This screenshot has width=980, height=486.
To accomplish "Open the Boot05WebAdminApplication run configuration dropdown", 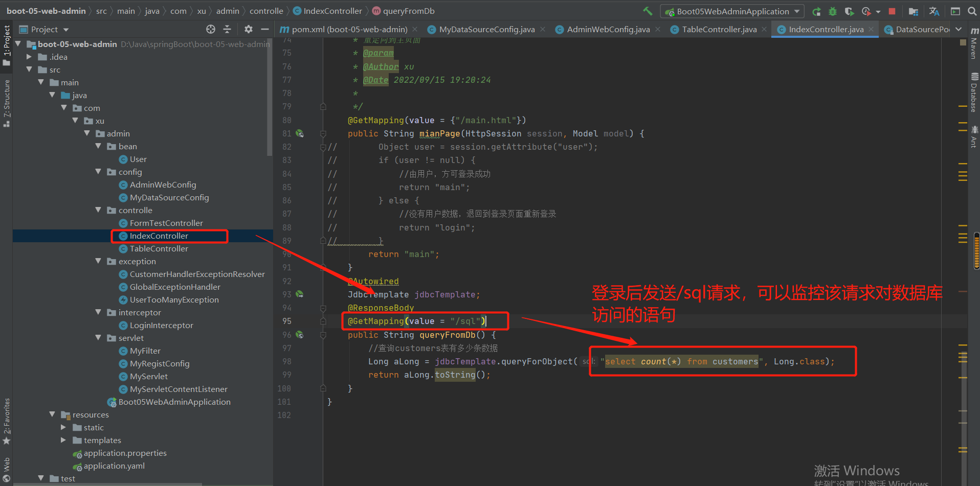I will coord(732,11).
